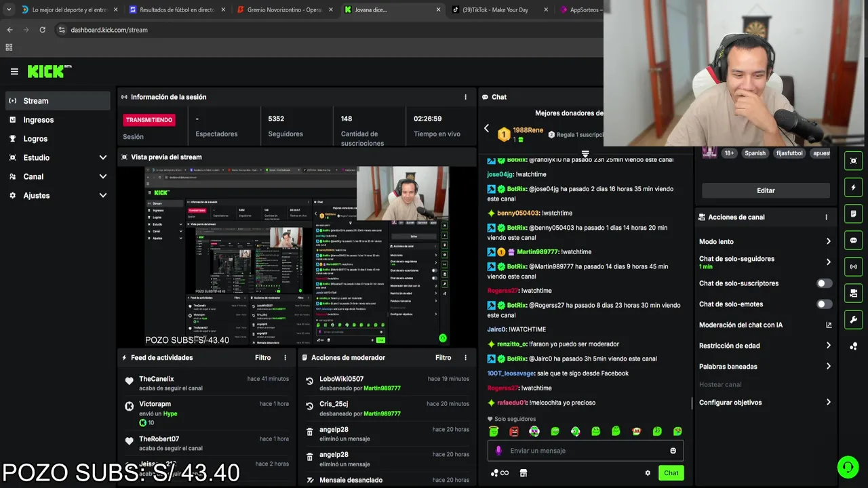Open Palabras baneadas settings
868x488 pixels.
click(x=766, y=367)
